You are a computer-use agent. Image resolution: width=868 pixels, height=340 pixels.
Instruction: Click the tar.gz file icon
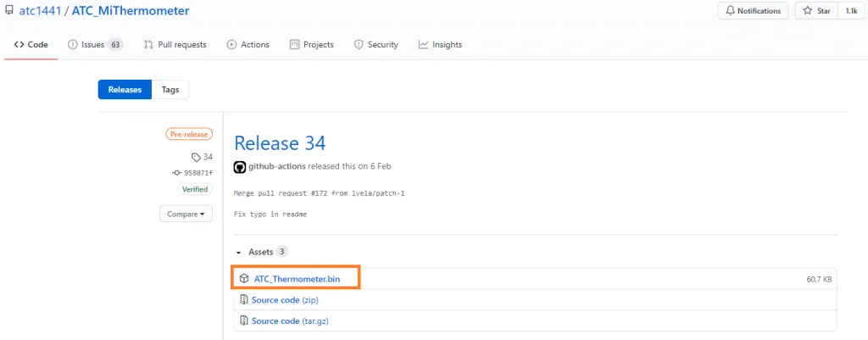[243, 320]
